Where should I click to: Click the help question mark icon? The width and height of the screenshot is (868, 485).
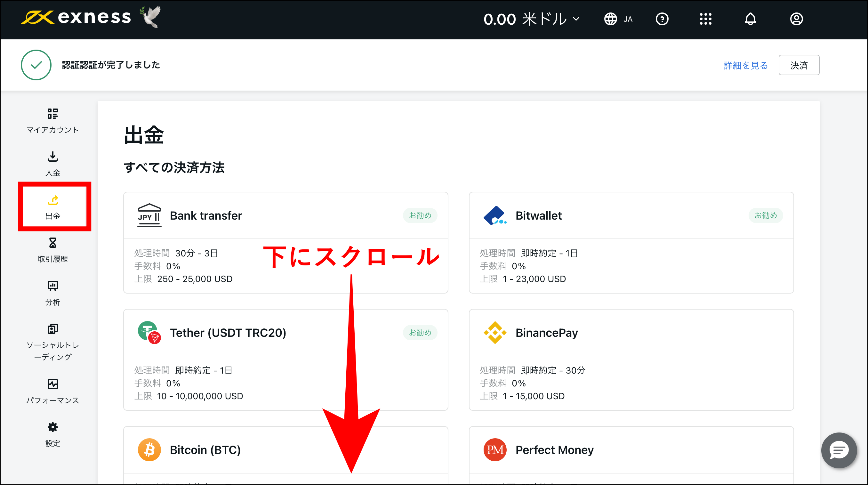(662, 19)
